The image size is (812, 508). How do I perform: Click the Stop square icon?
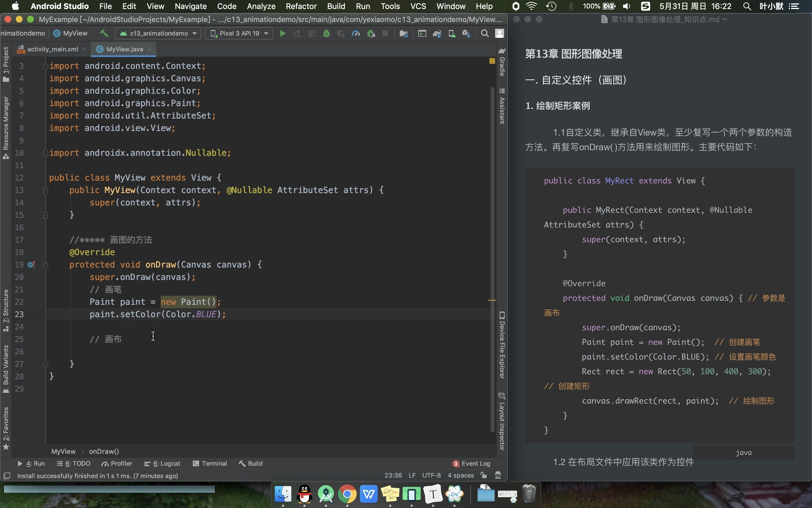(385, 33)
